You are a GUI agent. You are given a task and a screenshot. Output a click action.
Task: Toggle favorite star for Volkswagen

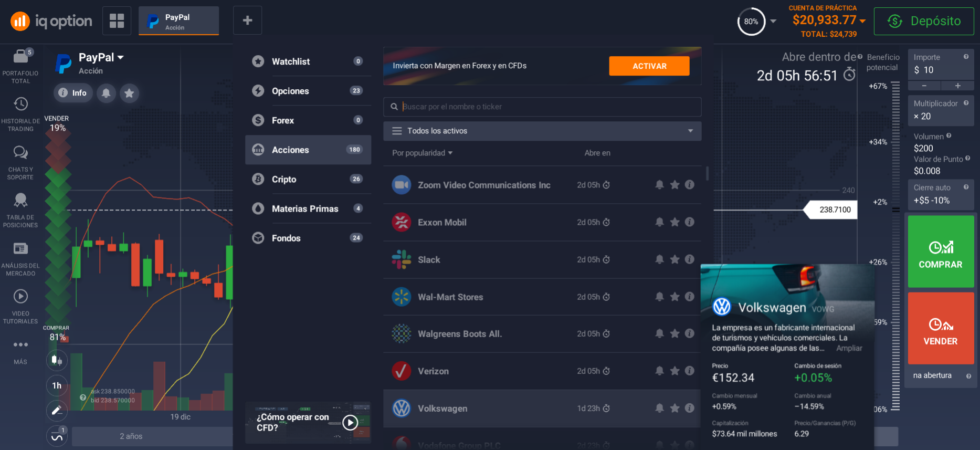point(675,408)
